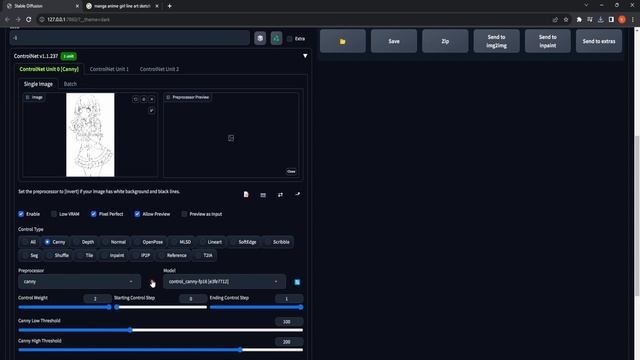Bookmark this page with star icon
640x360 pixels.
pyautogui.click(x=566, y=20)
